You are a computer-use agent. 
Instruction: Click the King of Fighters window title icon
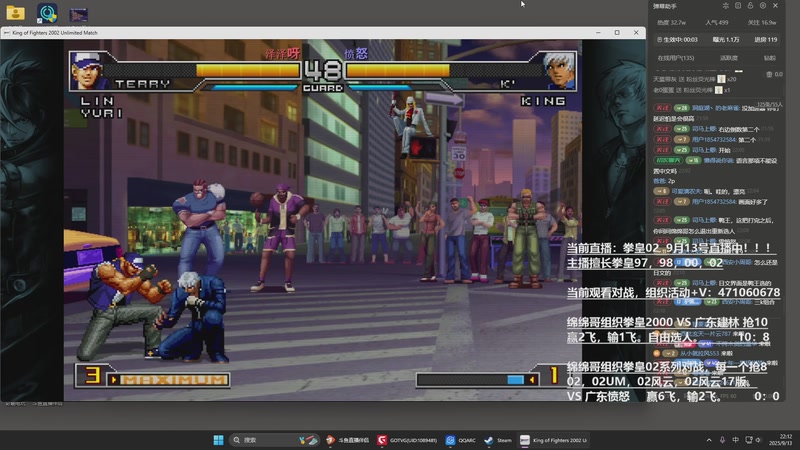coord(7,33)
